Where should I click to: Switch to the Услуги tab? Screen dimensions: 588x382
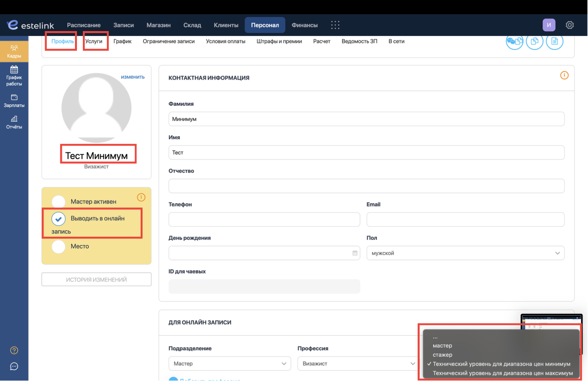click(94, 41)
